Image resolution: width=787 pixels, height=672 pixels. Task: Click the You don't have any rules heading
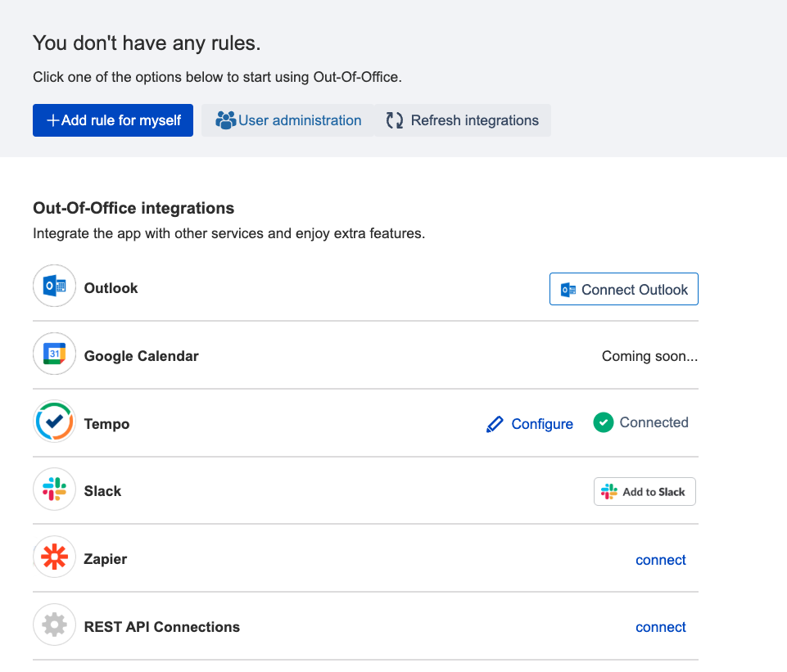click(x=147, y=43)
